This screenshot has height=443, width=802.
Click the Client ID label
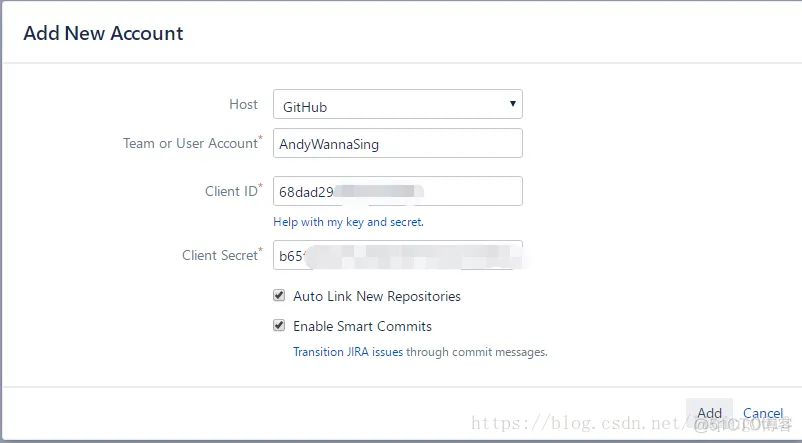coord(231,191)
